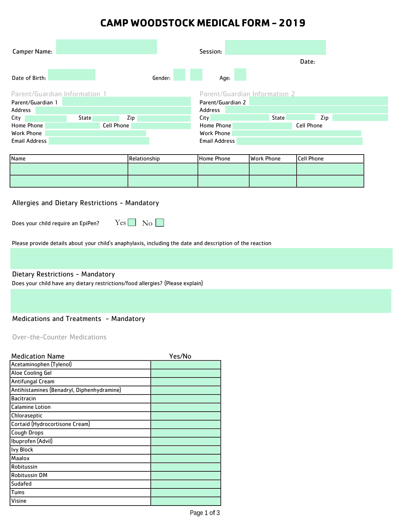Focus Parent/Guardian 2 Home Phone field
The height and width of the screenshot is (532, 411).
[262, 126]
